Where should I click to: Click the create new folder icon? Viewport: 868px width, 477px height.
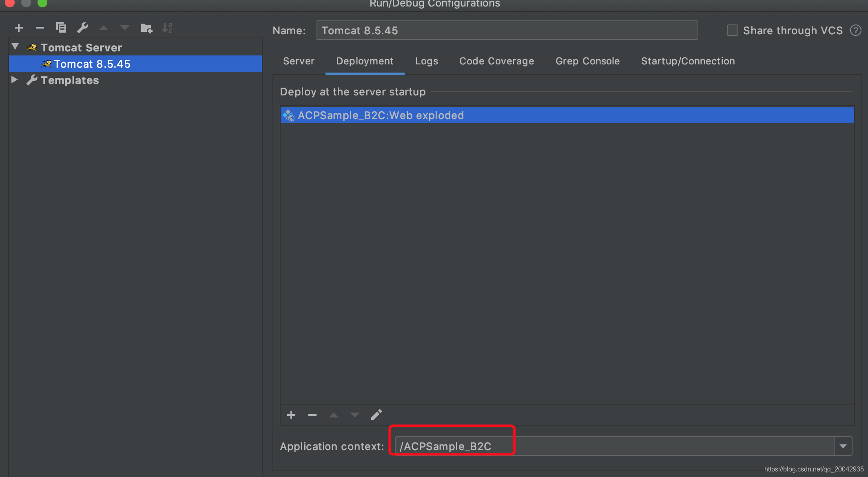[146, 28]
